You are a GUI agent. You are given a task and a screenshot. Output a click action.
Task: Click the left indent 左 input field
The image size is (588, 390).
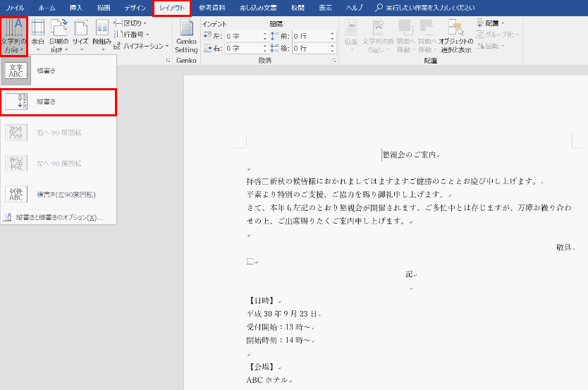click(x=241, y=36)
